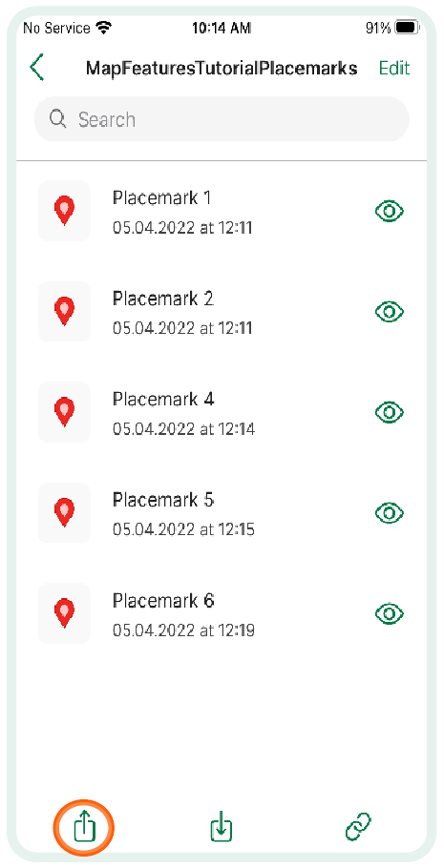Tap the red pin icon of Placemark 4
Viewport: 444px width, 868px height.
(64, 412)
